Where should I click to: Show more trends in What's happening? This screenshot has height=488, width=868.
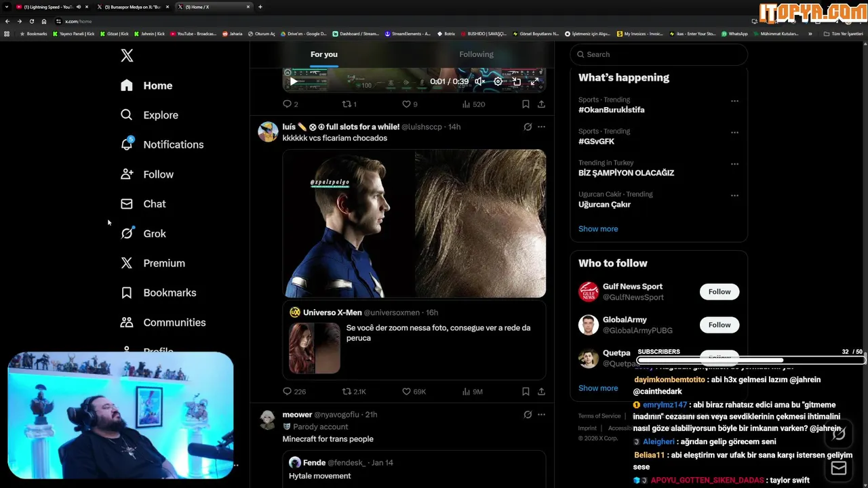pyautogui.click(x=598, y=229)
